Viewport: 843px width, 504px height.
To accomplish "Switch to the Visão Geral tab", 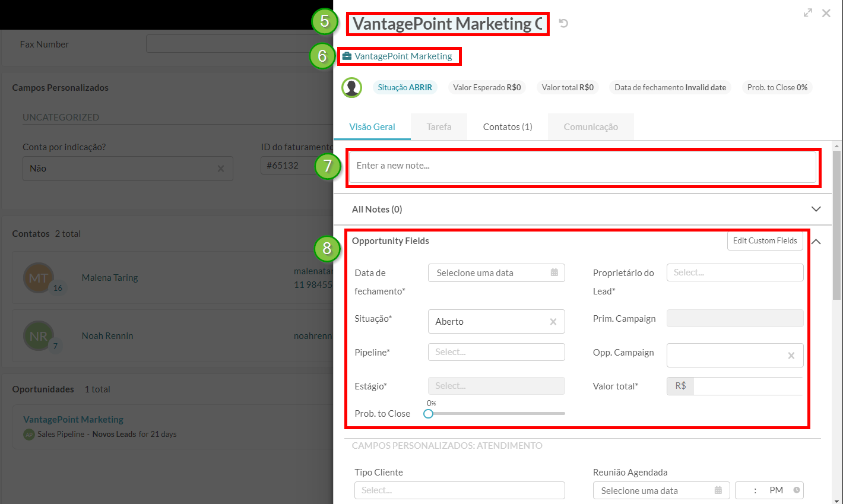I will tap(372, 126).
